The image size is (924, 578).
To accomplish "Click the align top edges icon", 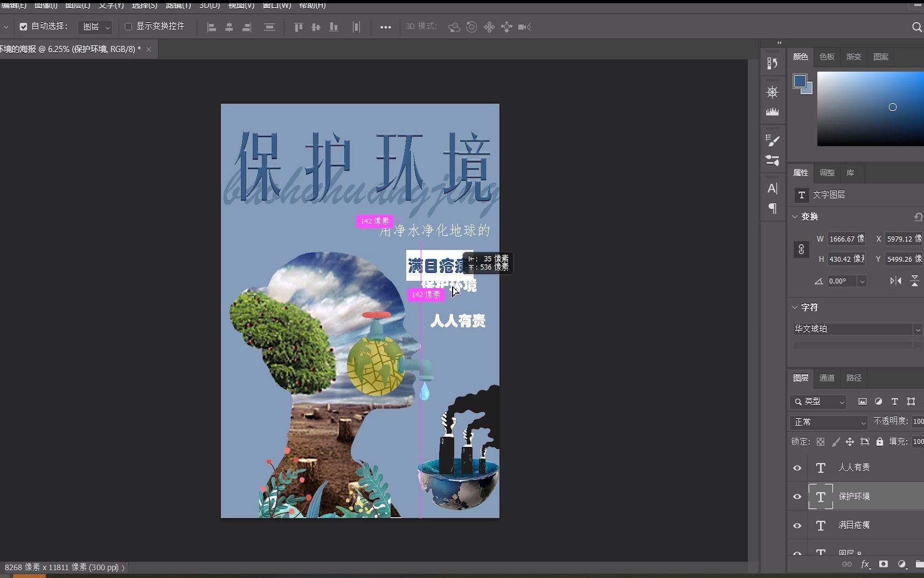I will [298, 27].
